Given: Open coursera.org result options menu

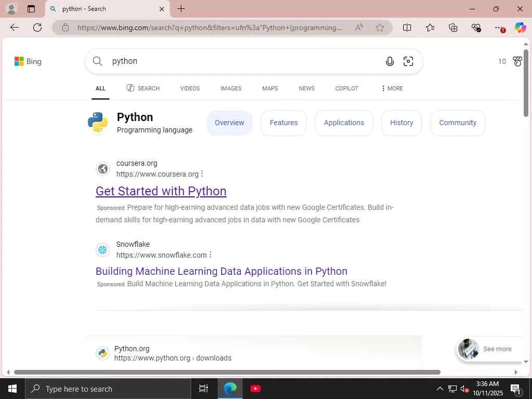Looking at the screenshot, I should click(202, 174).
